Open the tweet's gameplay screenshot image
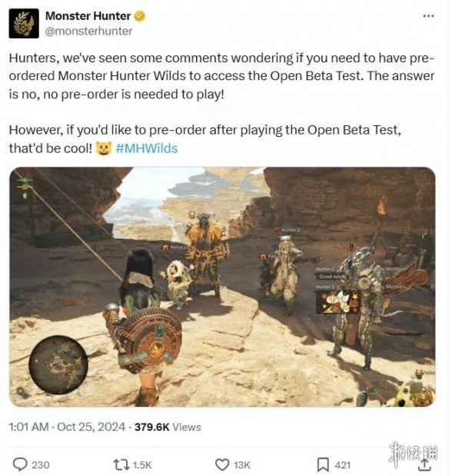Image resolution: width=449 pixels, height=476 pixels. 222,287
